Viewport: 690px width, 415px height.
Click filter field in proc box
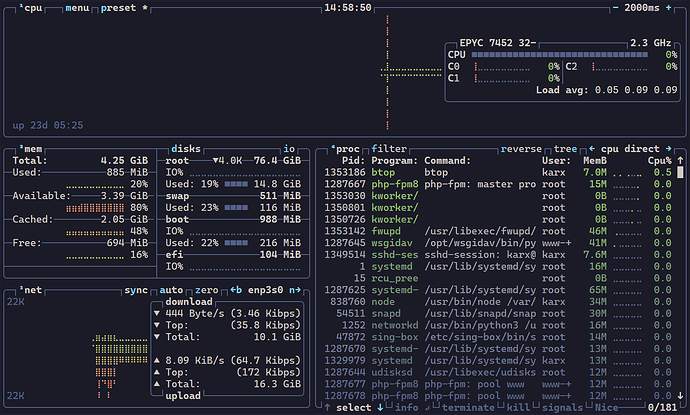pos(389,149)
